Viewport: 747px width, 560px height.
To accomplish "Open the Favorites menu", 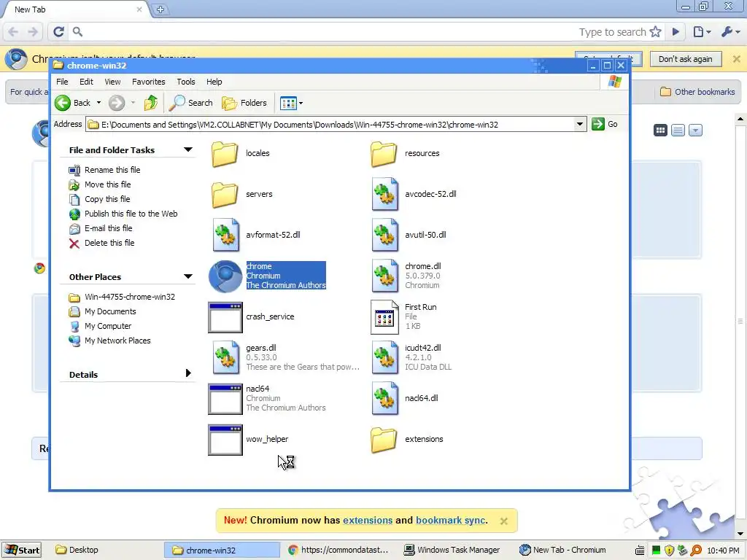I will (x=149, y=82).
